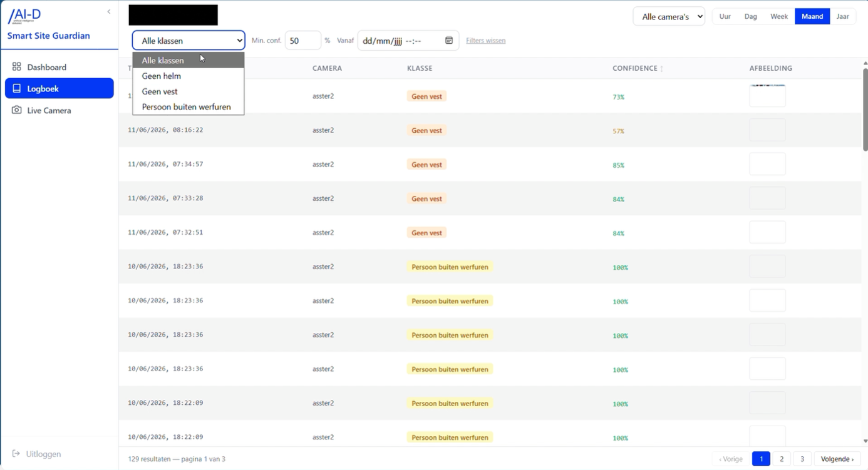Open the calendar picker in the Vanaf field
The width and height of the screenshot is (868, 470).
[x=449, y=41]
